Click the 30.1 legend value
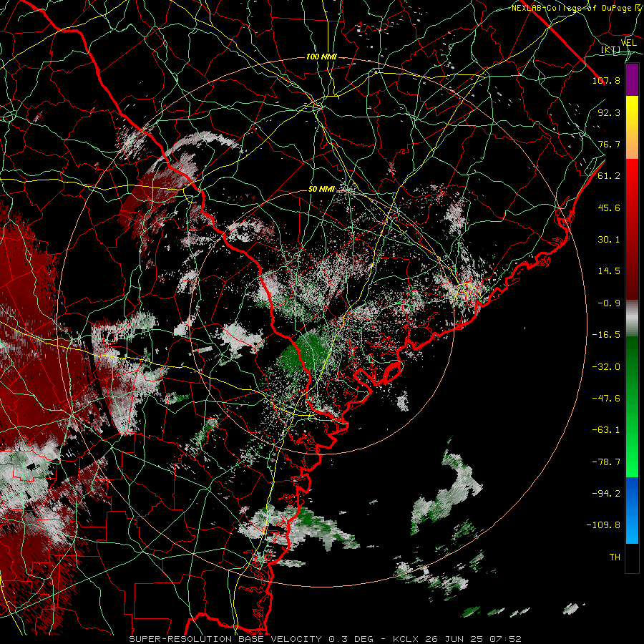The image size is (644, 644). [609, 240]
